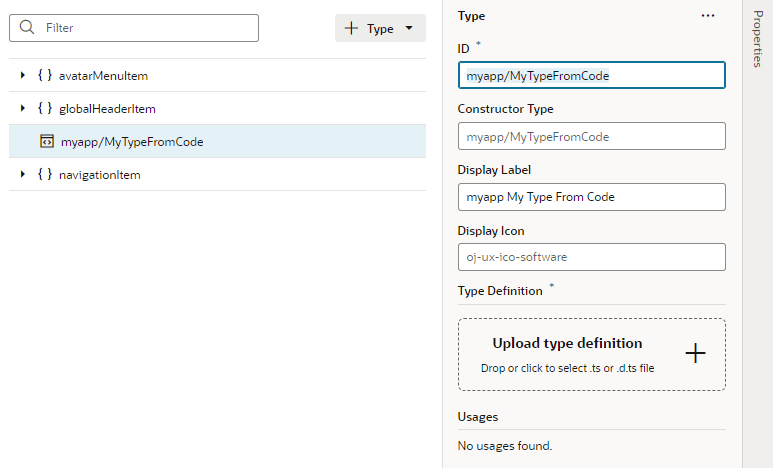773x468 pixels.
Task: Open the three-dot Type options menu
Action: pos(708,16)
